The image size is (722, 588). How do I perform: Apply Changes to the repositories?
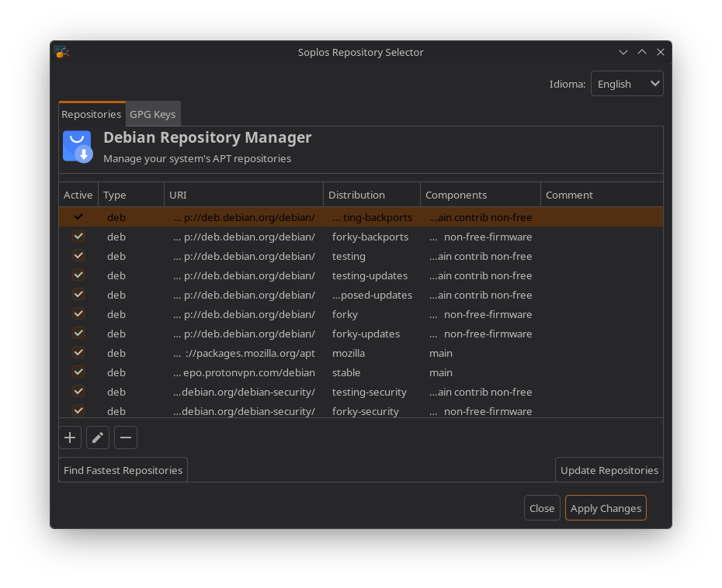pyautogui.click(x=606, y=508)
